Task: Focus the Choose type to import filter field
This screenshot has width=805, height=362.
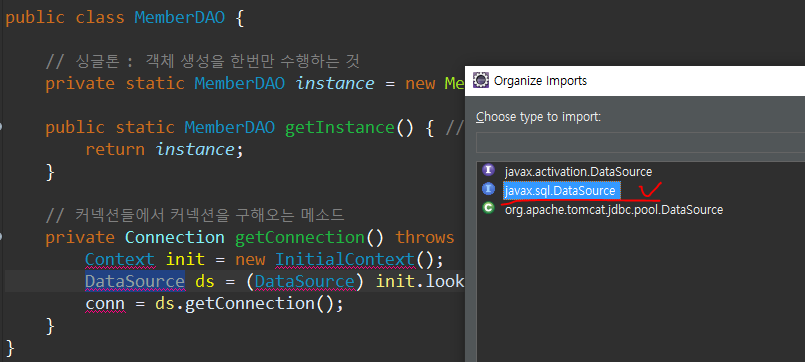Action: point(640,143)
